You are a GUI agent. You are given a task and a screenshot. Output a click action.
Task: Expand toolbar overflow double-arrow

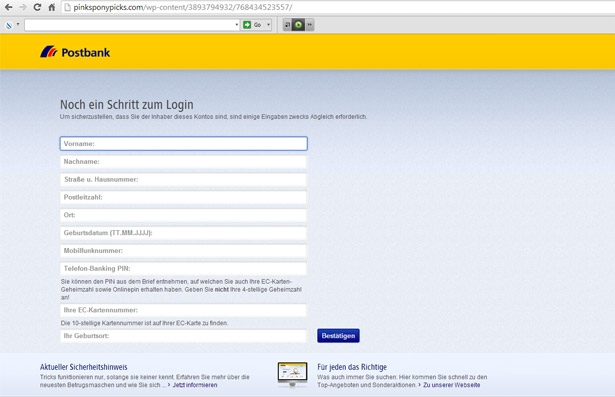(310, 25)
